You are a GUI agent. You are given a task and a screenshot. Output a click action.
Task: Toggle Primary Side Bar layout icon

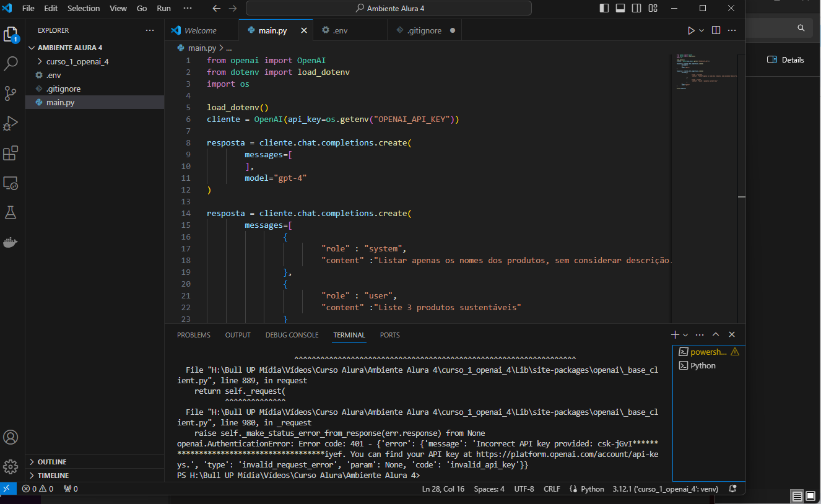coord(604,8)
